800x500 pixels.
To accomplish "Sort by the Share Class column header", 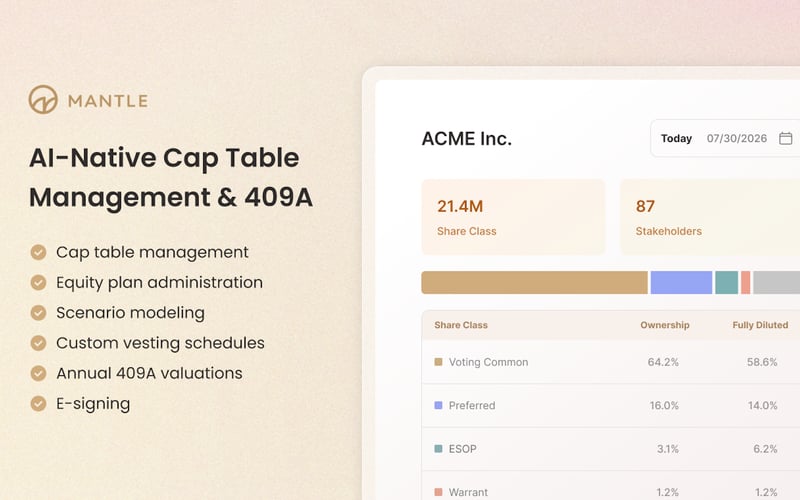I will click(x=461, y=325).
